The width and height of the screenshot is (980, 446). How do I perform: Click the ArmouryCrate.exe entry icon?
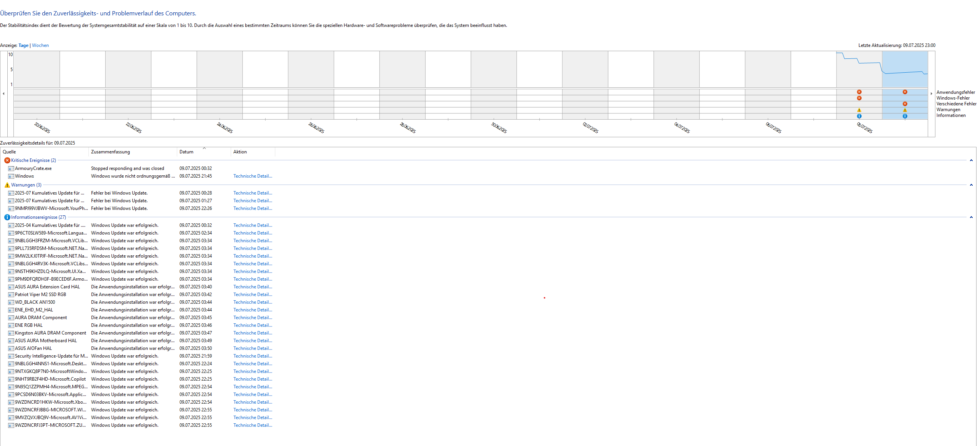pos(11,168)
